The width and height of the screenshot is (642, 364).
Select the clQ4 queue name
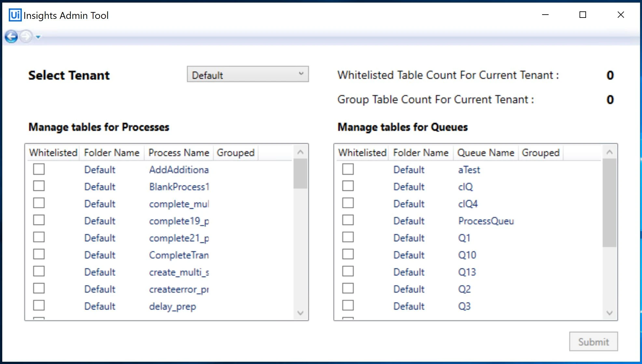tap(468, 204)
